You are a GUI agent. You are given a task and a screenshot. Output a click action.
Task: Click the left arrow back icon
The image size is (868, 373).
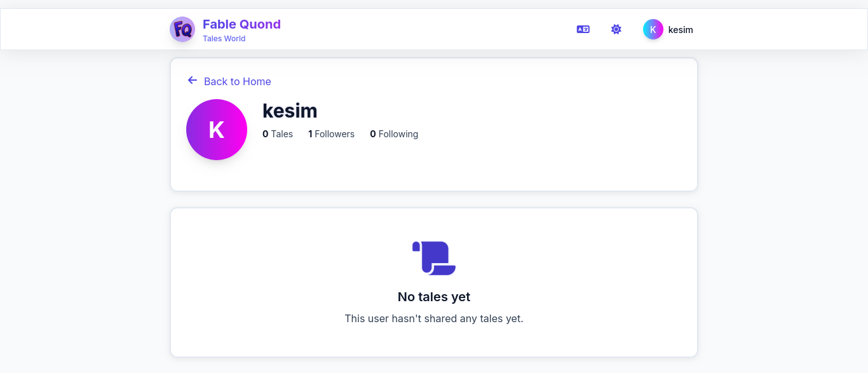pos(193,80)
